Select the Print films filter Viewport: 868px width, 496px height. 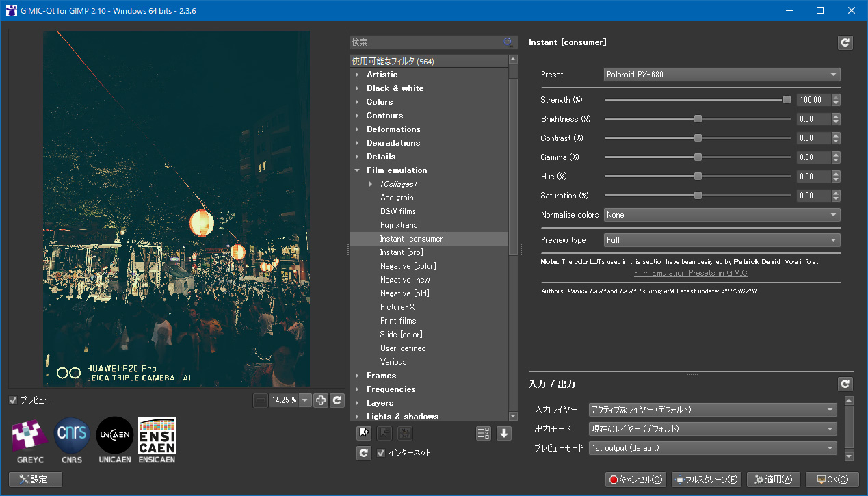pos(398,321)
